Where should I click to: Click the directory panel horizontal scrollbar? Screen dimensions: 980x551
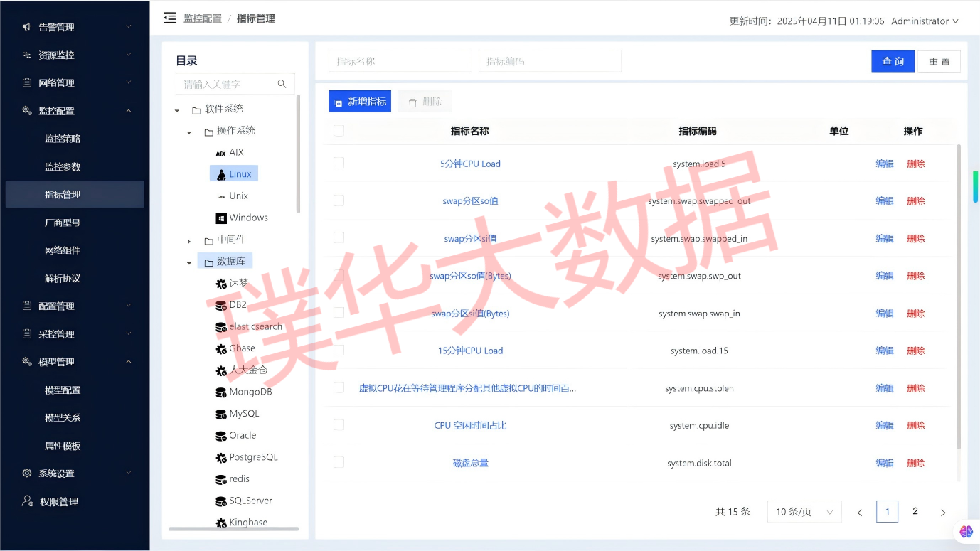233,529
